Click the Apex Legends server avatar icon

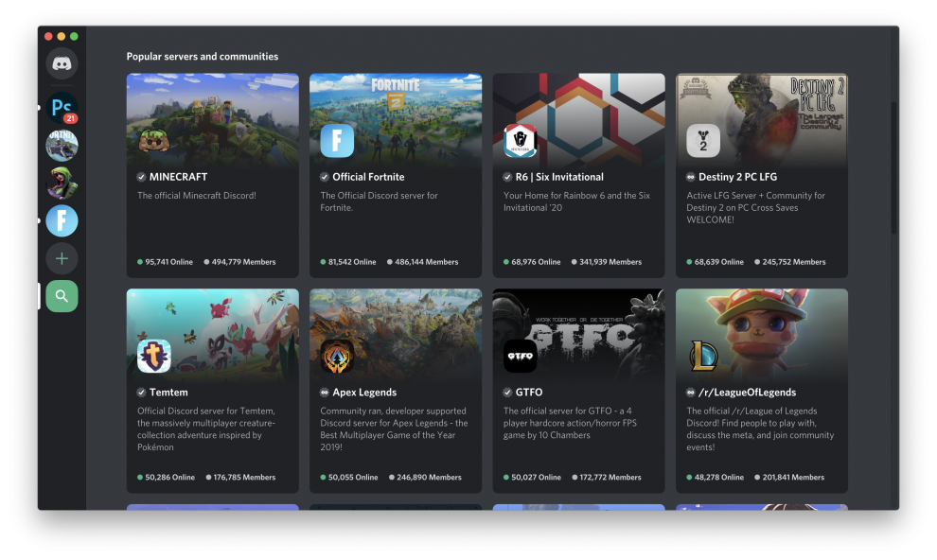point(337,357)
